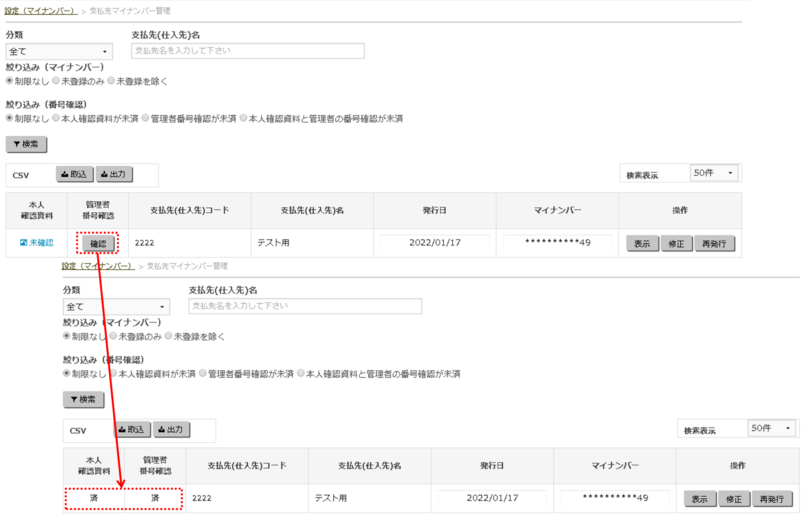This screenshot has height=532, width=809.
Task: Select upper 未登録を除く radio option
Action: 111,81
